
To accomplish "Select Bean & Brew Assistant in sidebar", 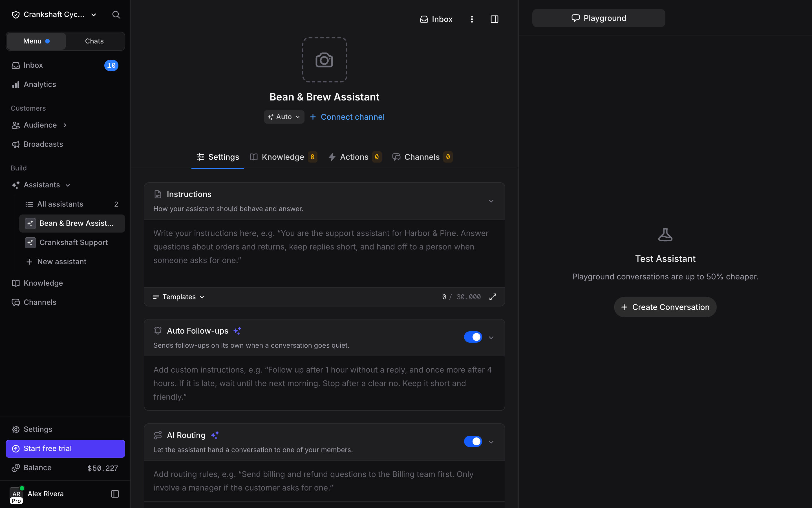I will click(72, 223).
